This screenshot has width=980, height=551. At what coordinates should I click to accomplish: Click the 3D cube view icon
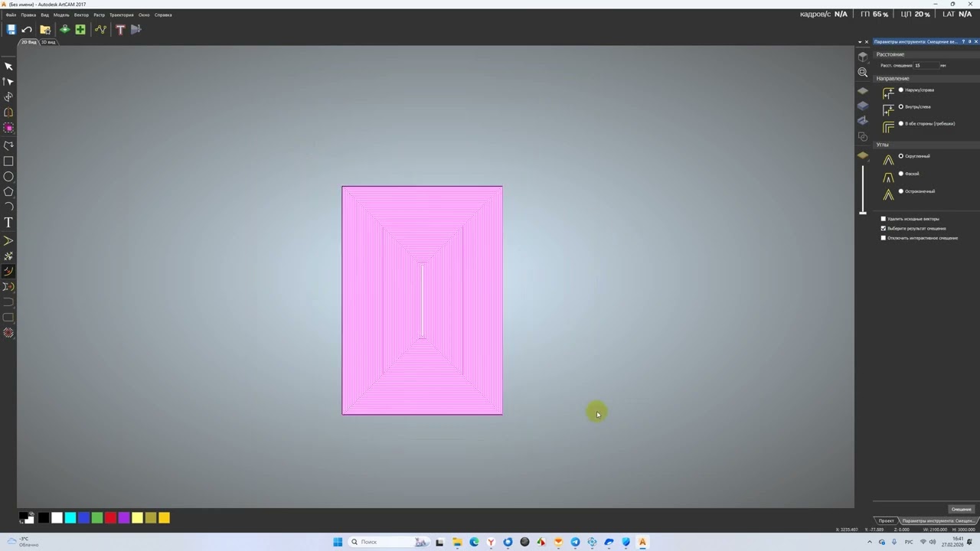[x=863, y=57]
